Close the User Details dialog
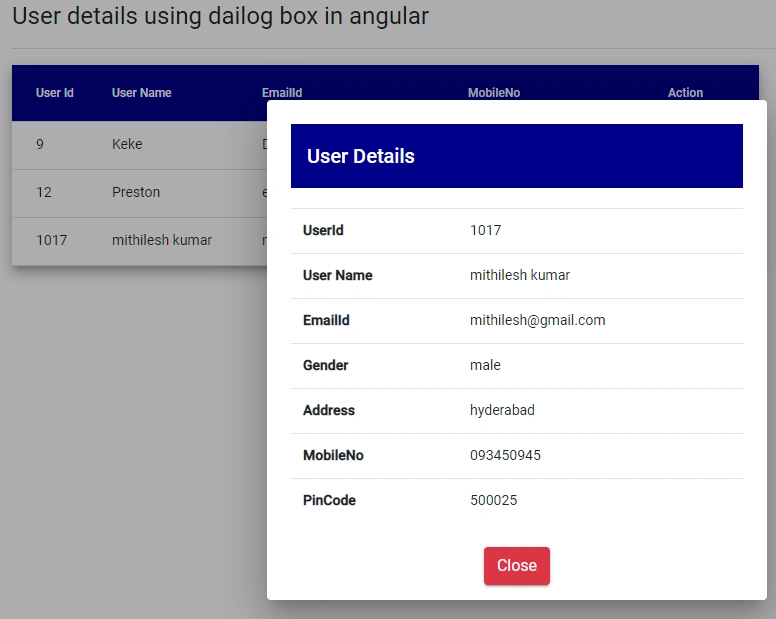 click(517, 566)
